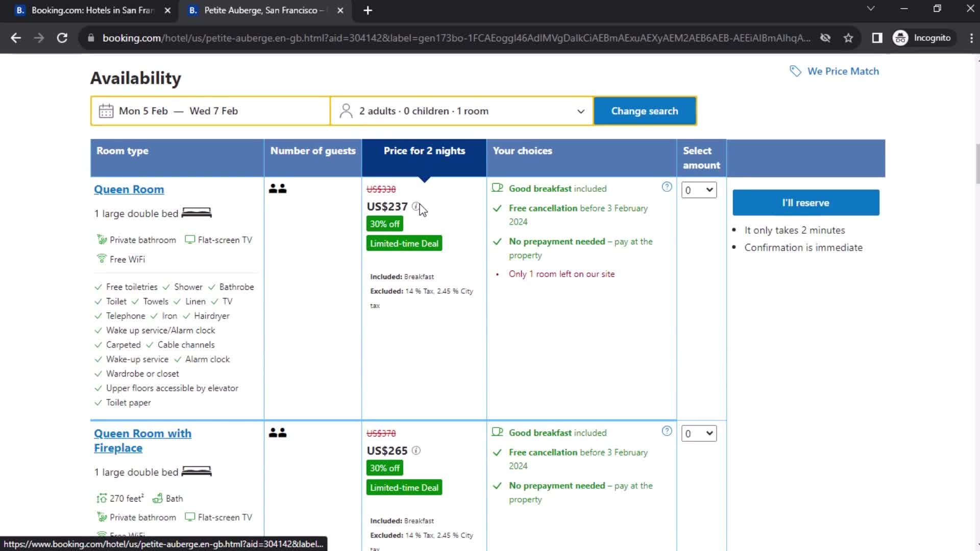Click the browser back navigation arrow
Viewport: 980px width, 551px height.
click(x=16, y=38)
